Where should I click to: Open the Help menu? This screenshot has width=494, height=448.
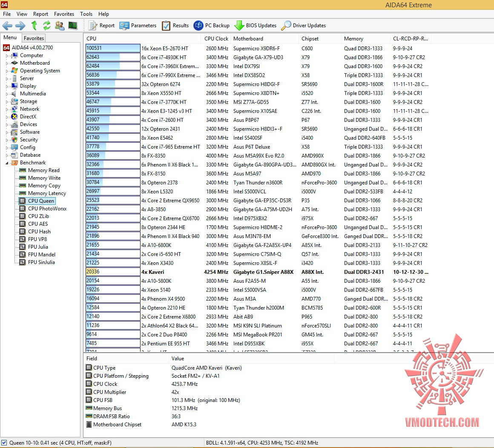103,14
